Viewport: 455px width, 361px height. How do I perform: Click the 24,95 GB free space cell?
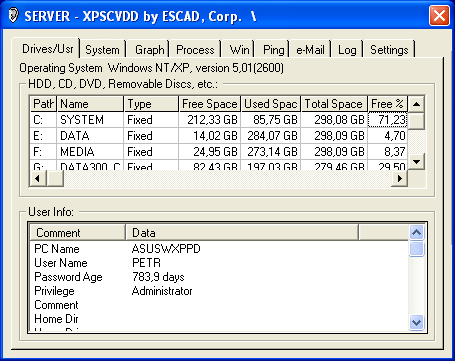coord(210,152)
